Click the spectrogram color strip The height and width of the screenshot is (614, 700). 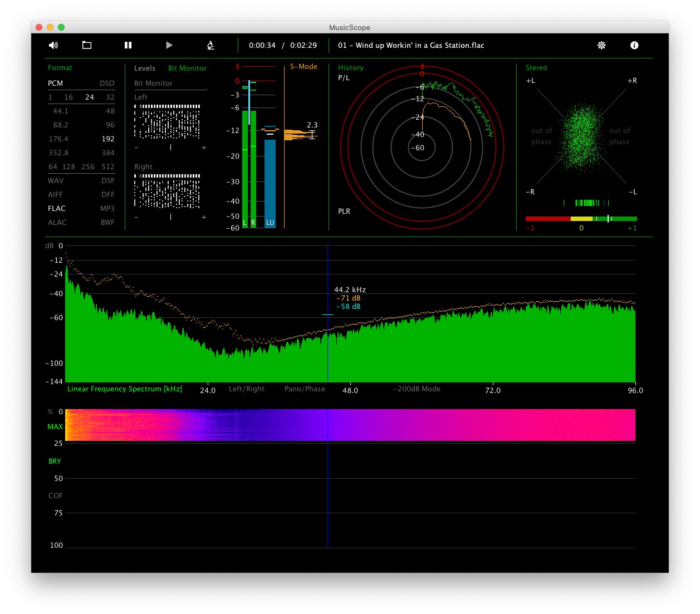click(x=350, y=425)
